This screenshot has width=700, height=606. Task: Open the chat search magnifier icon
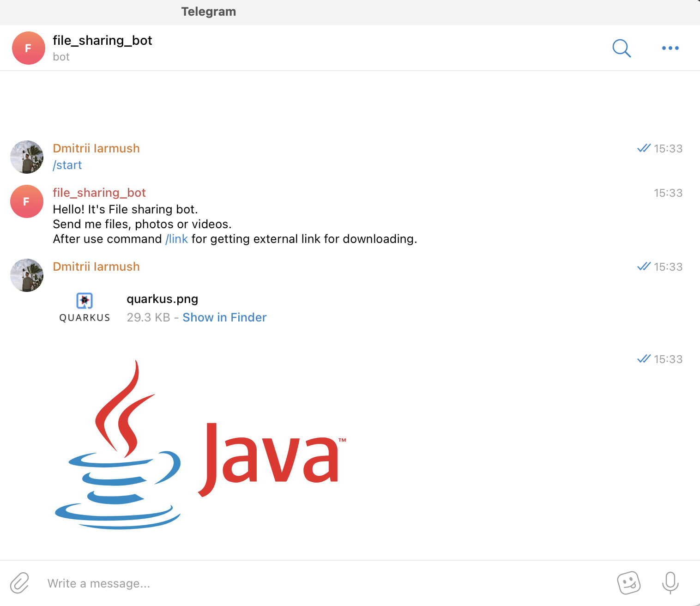[x=622, y=48]
